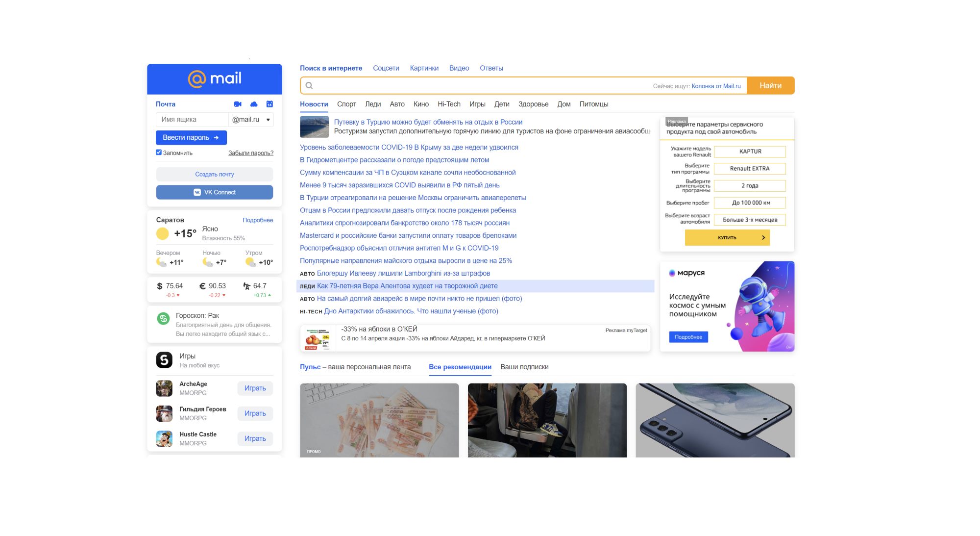Click the dollar exchange rate icon
Screen dimensions: 980x536
160,286
